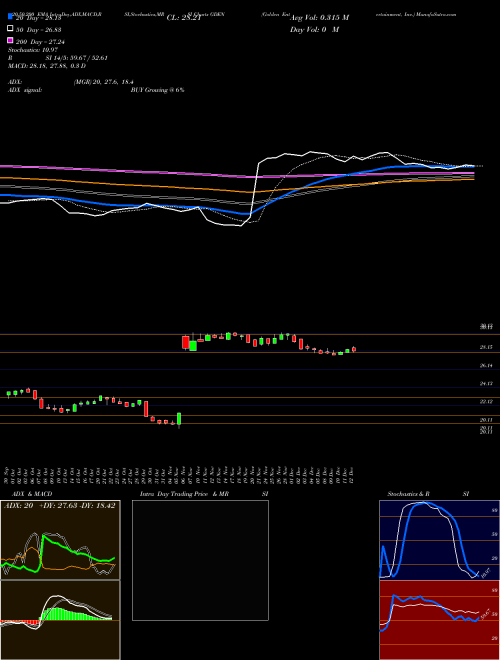
Task: Open the MACD histogram chart panel
Action: (x=60, y=620)
